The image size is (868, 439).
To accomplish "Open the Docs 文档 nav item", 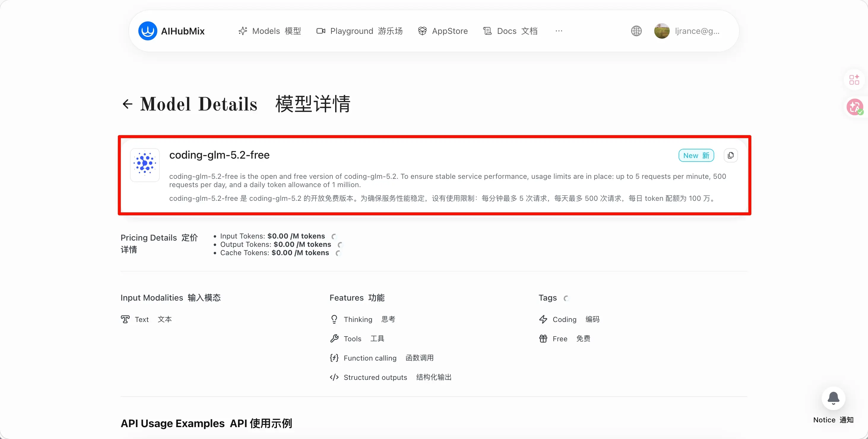I will pos(510,31).
